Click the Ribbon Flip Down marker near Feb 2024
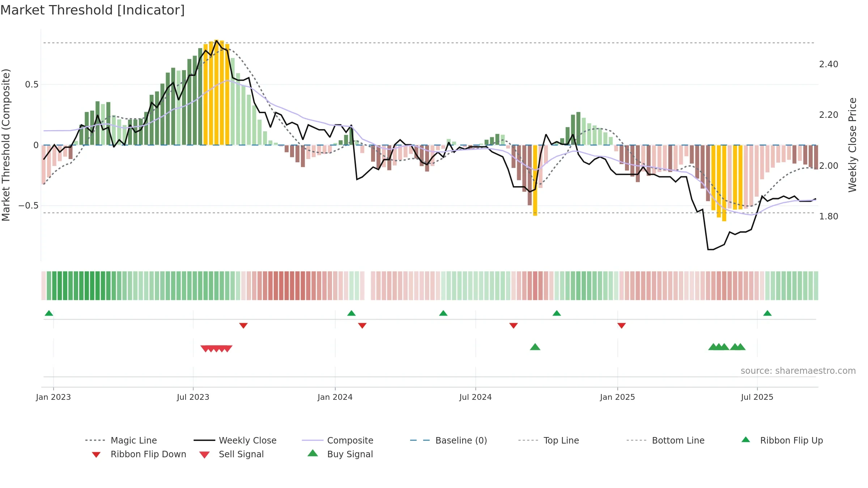Screen dimensions: 868x488 362,326
